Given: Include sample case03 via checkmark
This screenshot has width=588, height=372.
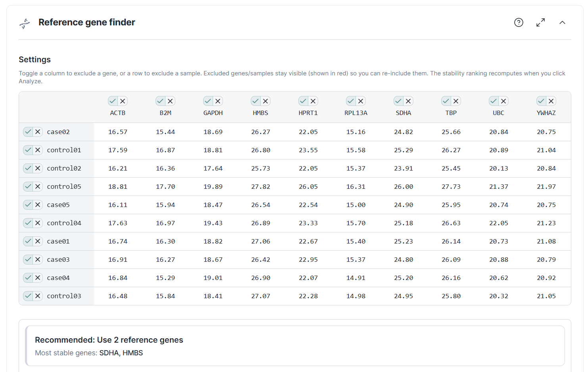Looking at the screenshot, I should click(28, 259).
